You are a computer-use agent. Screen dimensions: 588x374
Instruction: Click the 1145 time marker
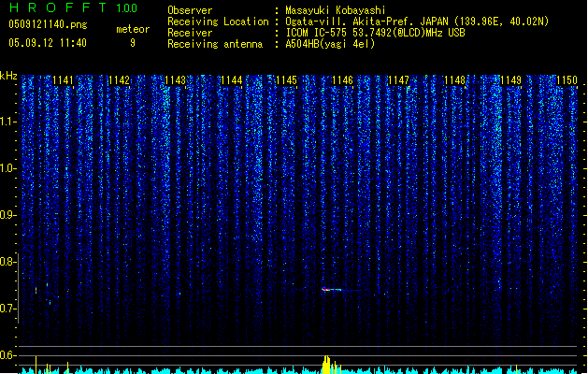(x=286, y=80)
